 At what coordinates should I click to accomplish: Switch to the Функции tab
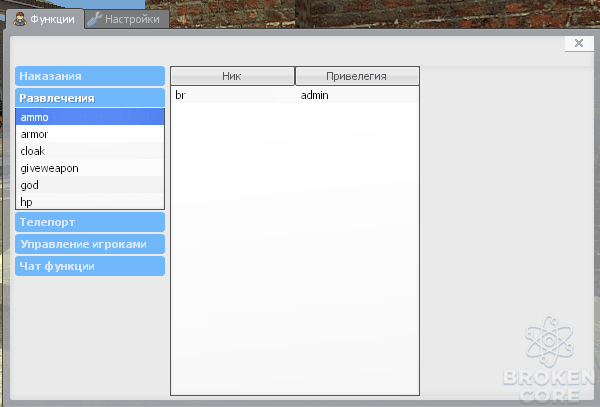[x=45, y=19]
